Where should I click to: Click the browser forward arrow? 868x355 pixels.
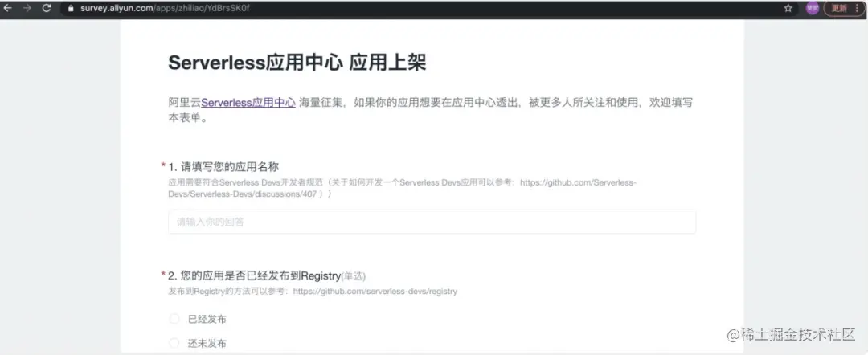(x=27, y=8)
